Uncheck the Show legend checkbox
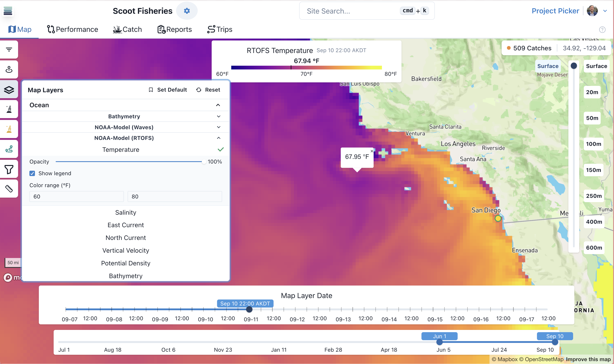 point(32,173)
